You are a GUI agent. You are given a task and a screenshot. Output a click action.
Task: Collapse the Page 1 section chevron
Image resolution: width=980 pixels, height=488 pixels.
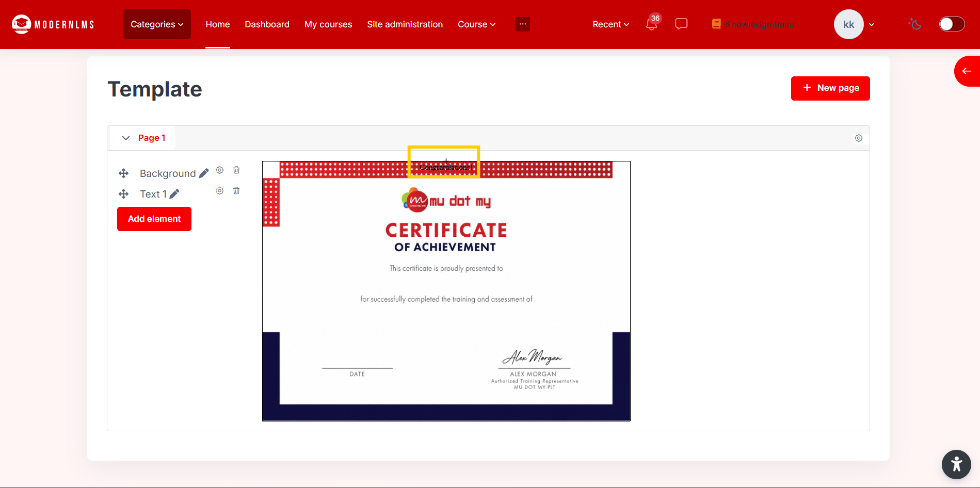click(x=125, y=138)
